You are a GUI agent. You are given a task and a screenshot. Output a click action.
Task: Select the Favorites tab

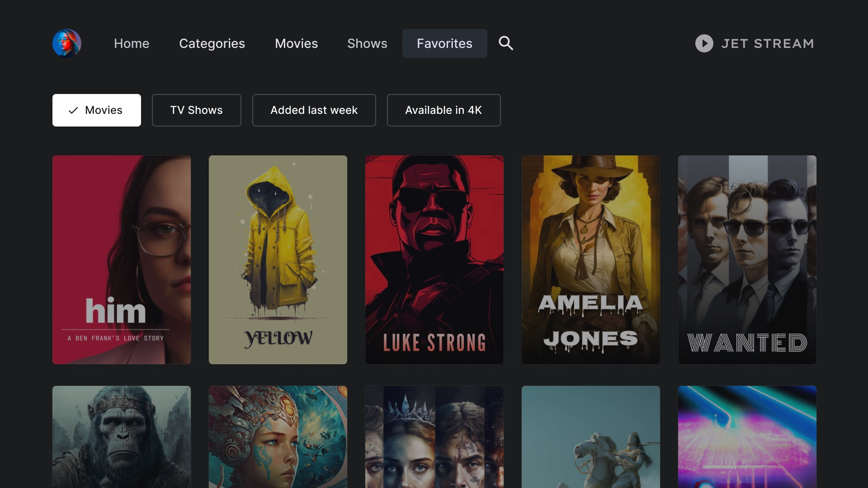(x=444, y=43)
